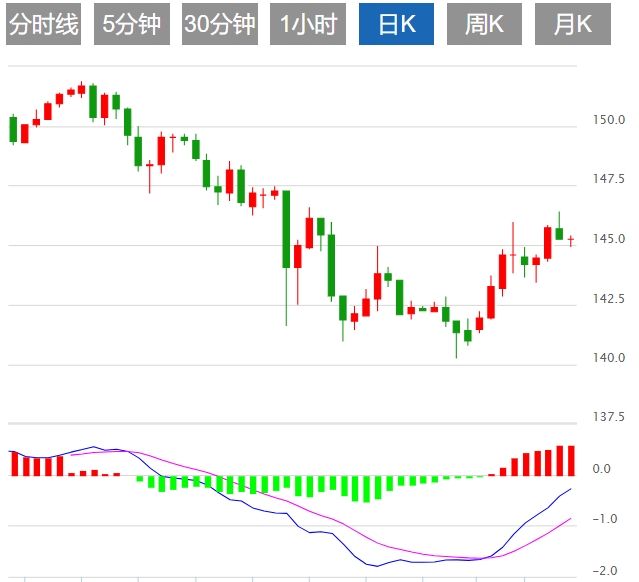Click the rightmost red MACD histogram bar
Viewport: 639px width, 582px height.
click(x=571, y=460)
